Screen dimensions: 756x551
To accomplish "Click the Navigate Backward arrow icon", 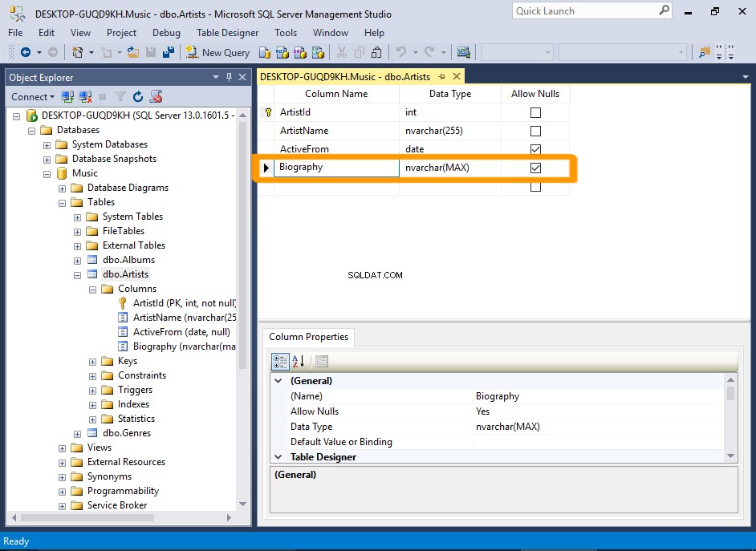I will (26, 52).
